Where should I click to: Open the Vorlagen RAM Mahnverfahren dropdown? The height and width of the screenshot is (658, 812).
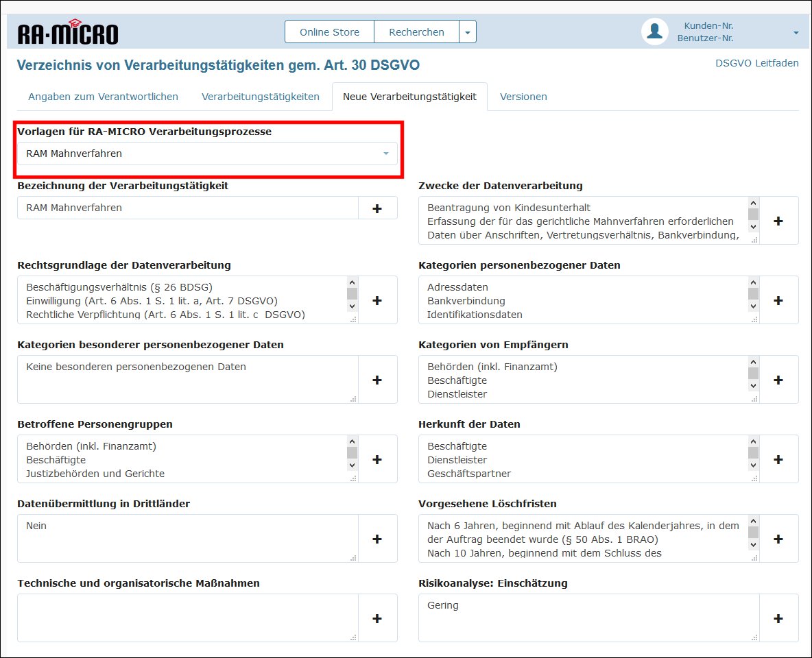pyautogui.click(x=206, y=154)
